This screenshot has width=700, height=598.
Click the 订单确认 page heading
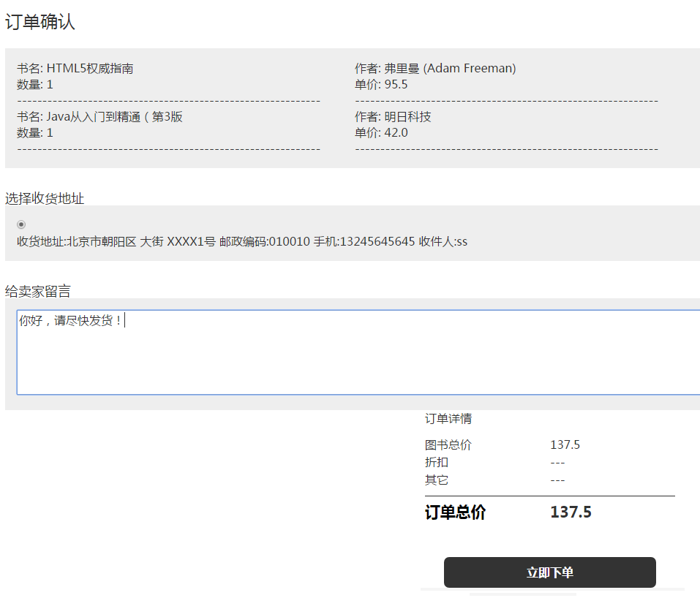pos(40,23)
